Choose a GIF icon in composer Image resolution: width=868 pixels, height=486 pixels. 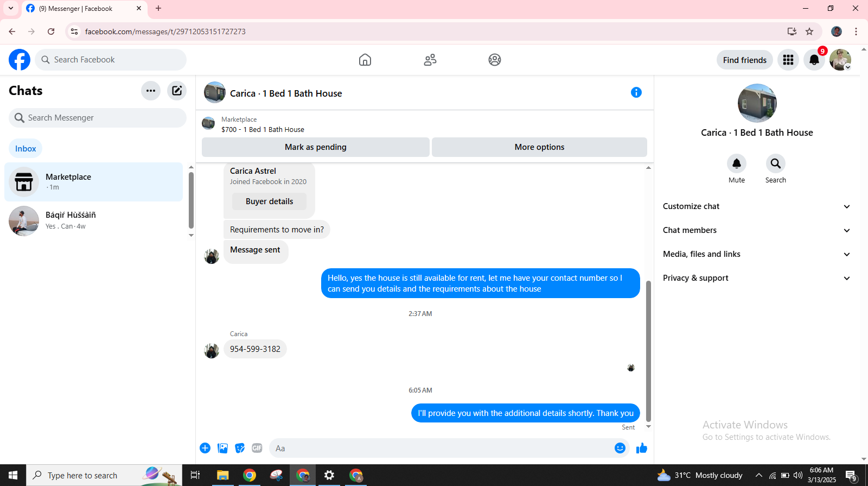[257, 448]
